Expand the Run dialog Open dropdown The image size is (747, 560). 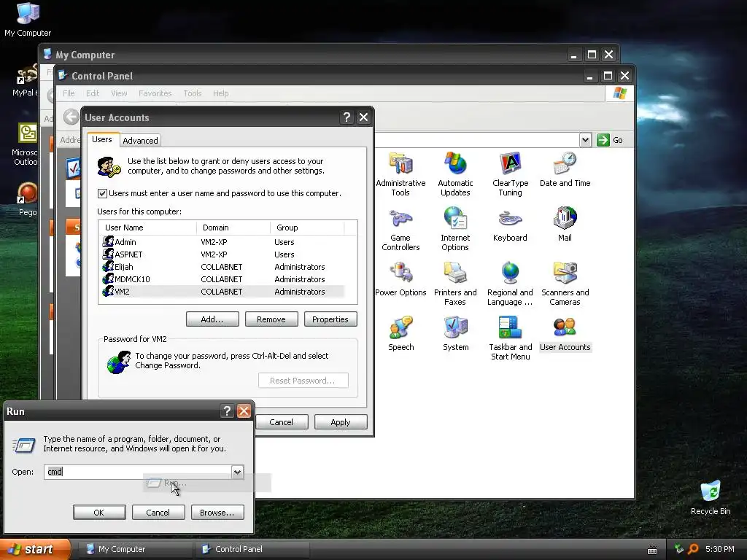pyautogui.click(x=237, y=472)
